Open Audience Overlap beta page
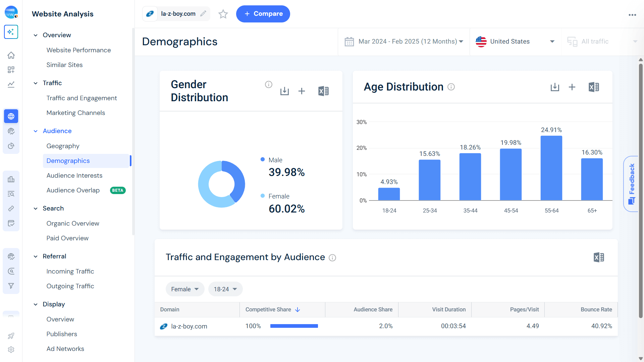The image size is (644, 362). 73,190
